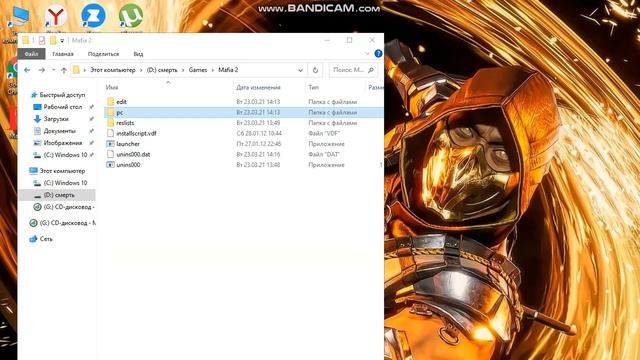Click Этот компьютер in address bar
This screenshot has height=360, width=640.
113,70
